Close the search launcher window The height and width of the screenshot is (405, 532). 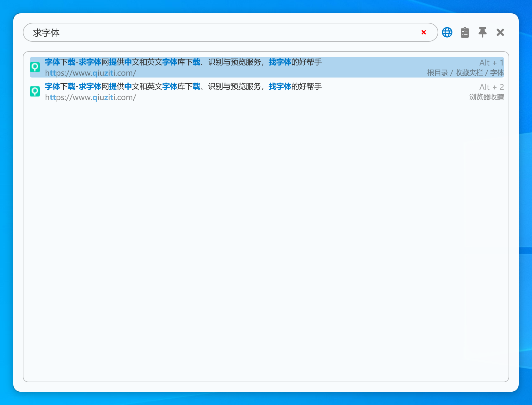point(500,32)
